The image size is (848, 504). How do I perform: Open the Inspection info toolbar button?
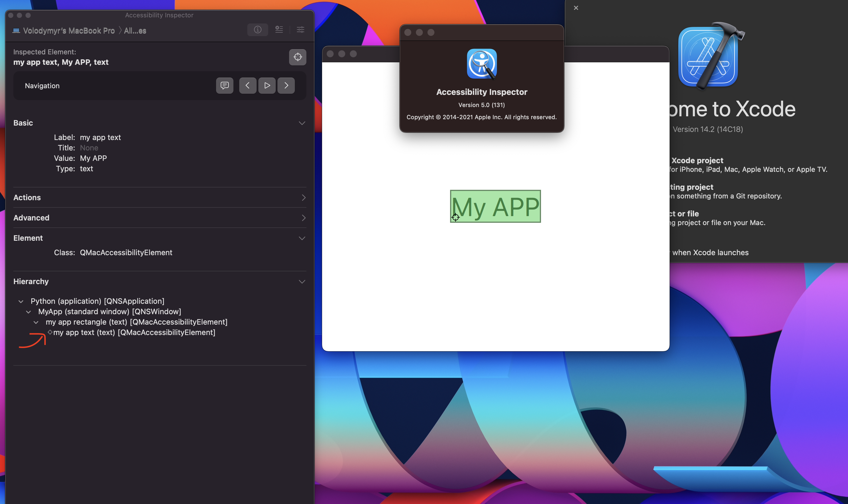(x=258, y=30)
